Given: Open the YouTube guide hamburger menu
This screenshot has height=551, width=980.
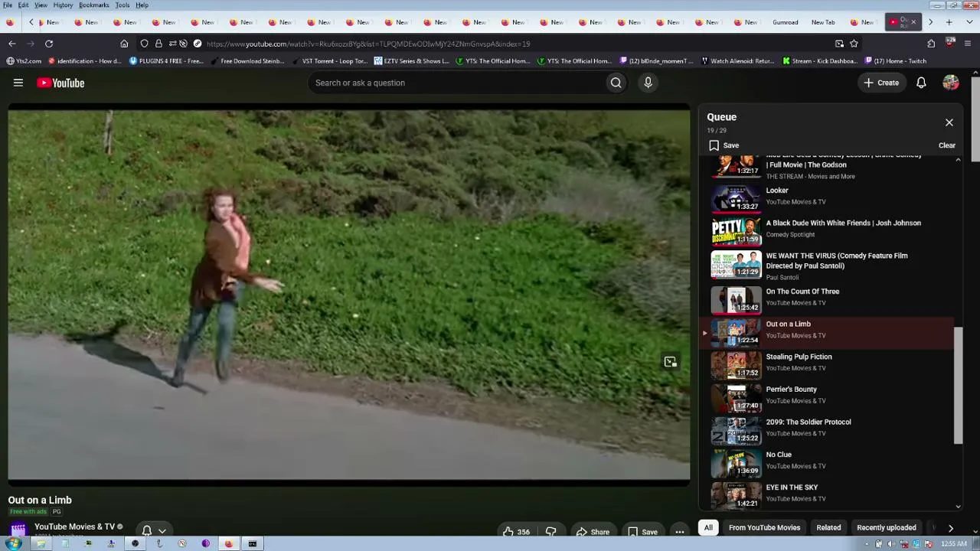Looking at the screenshot, I should coord(18,83).
